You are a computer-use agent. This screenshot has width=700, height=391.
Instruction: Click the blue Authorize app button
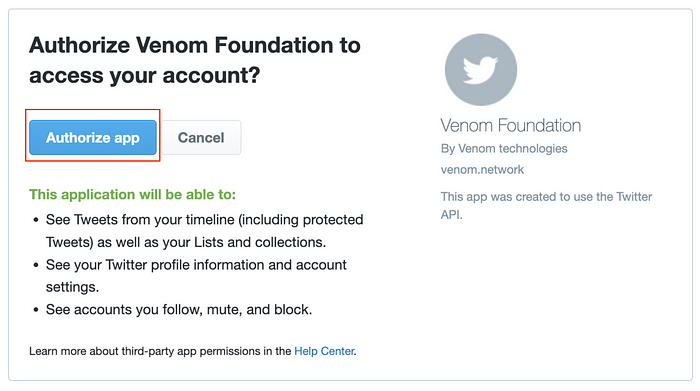[93, 137]
